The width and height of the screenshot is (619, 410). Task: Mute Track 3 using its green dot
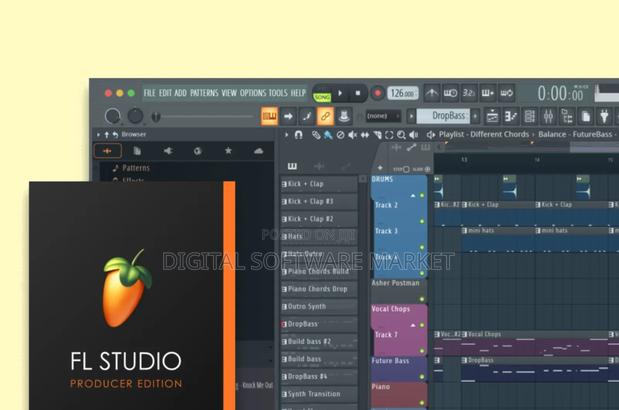pos(422,247)
